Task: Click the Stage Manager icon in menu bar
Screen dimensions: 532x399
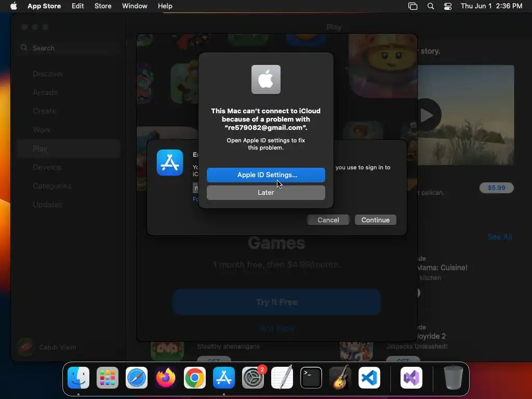Action: (x=413, y=6)
